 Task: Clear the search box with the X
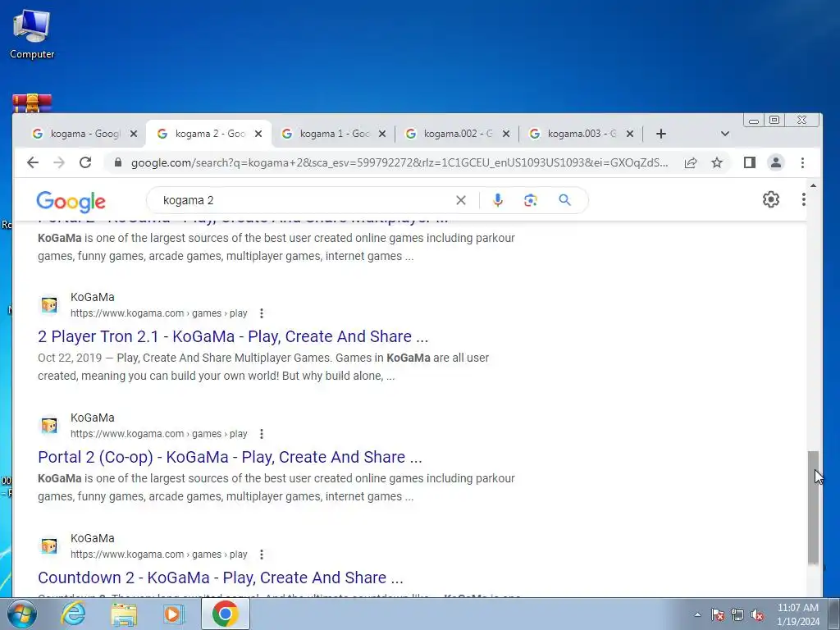pyautogui.click(x=461, y=200)
